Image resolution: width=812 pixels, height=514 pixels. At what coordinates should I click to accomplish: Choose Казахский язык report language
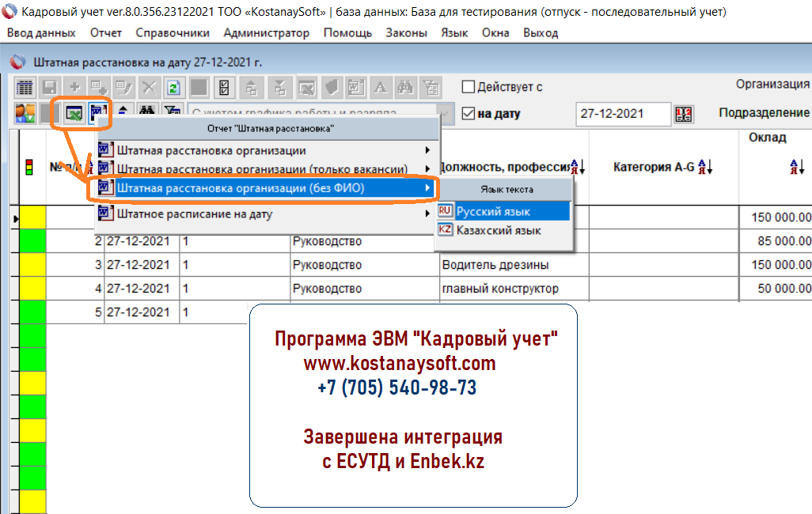503,230
